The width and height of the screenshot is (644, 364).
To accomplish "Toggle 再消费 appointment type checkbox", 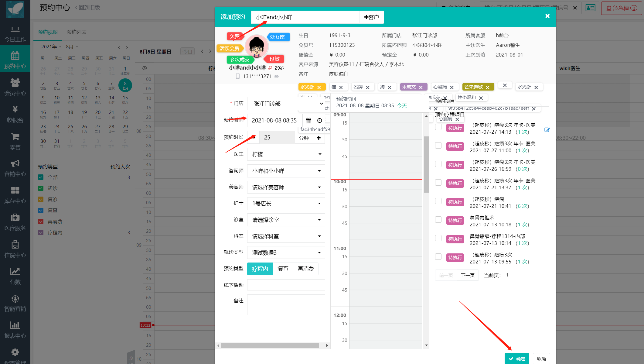I will 41,221.
